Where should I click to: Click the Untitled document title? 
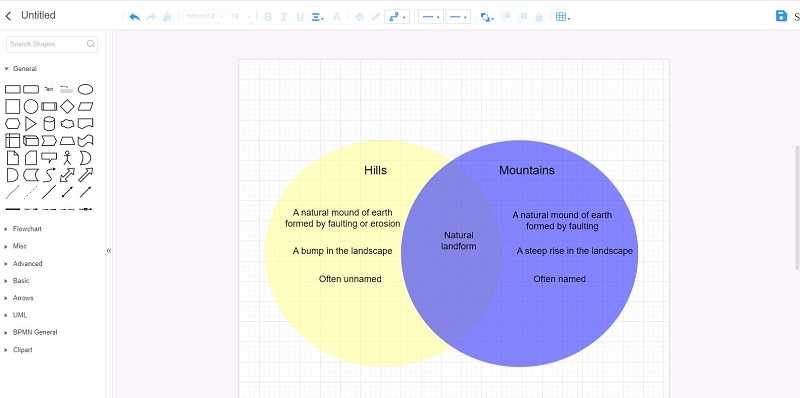[x=38, y=15]
